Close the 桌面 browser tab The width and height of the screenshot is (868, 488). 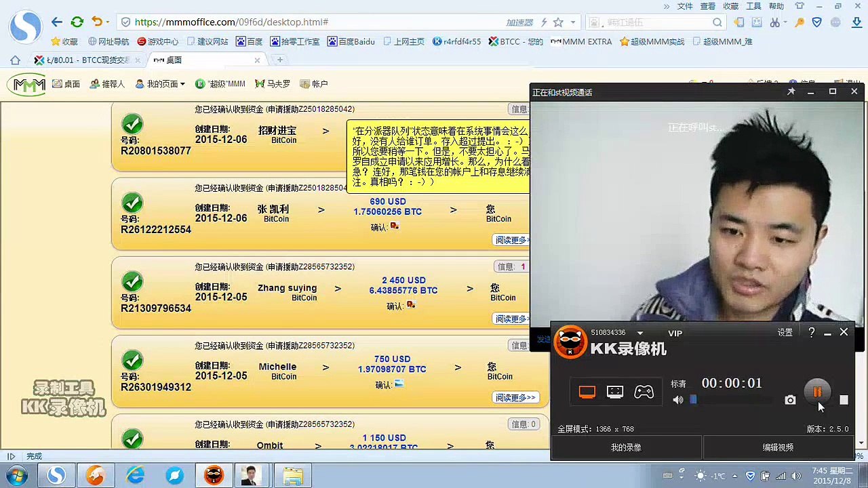click(x=257, y=60)
